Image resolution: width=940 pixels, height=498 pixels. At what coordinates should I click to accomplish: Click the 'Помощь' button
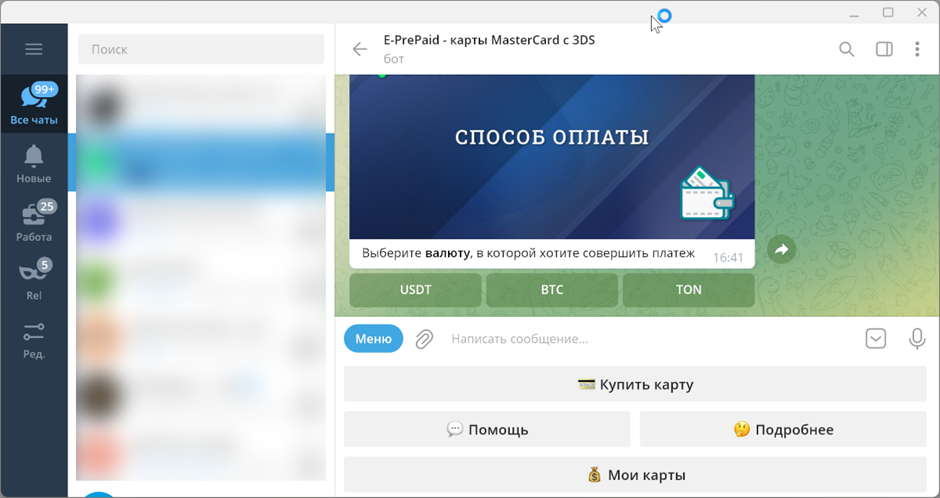point(487,429)
